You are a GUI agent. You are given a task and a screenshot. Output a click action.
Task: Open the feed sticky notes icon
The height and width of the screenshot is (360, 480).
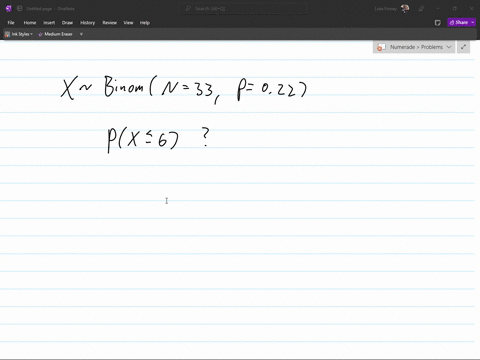click(x=437, y=23)
